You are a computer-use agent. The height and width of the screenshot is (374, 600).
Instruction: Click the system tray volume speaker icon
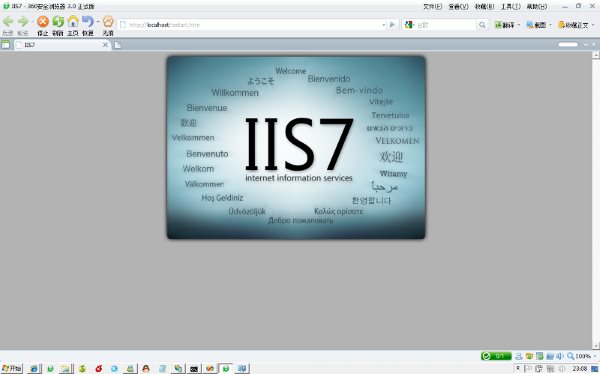click(x=561, y=368)
